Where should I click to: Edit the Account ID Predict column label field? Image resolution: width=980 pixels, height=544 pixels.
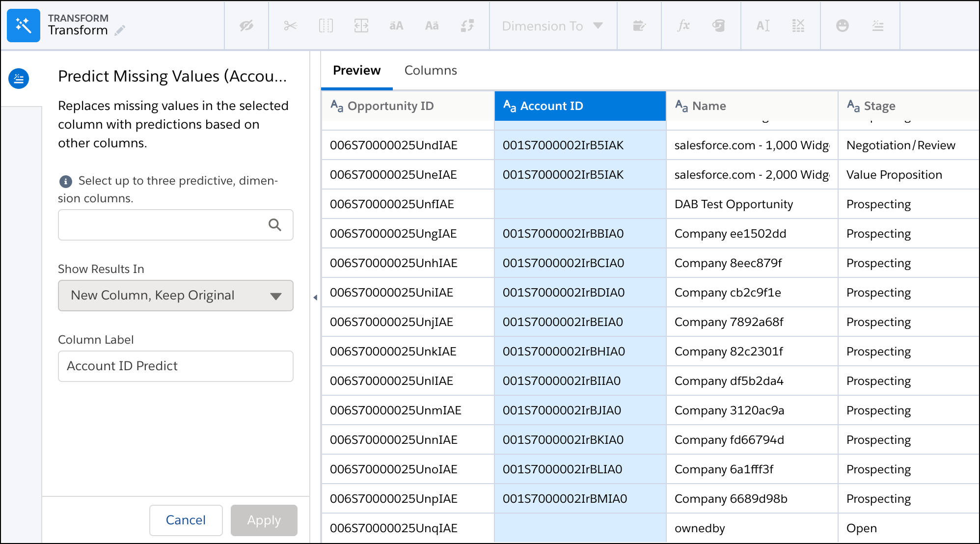pos(175,366)
